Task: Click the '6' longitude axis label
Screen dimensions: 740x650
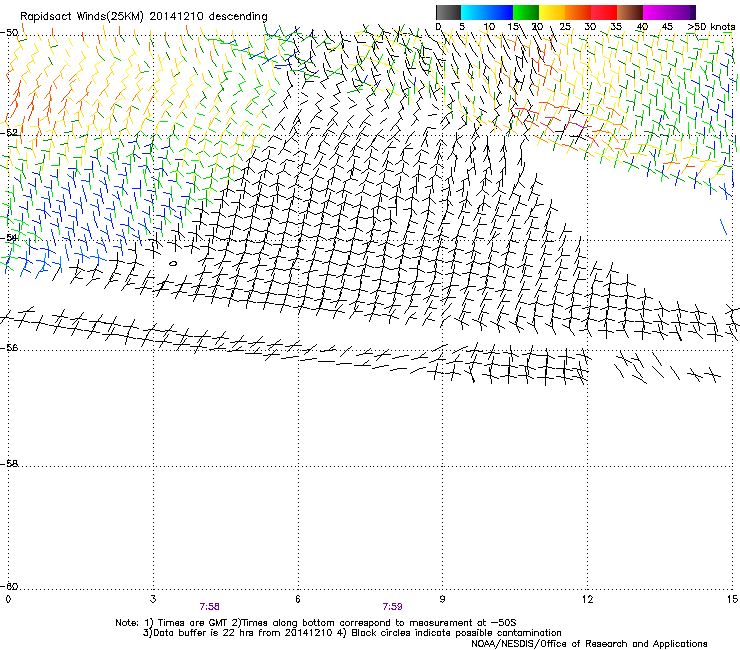Action: point(298,599)
